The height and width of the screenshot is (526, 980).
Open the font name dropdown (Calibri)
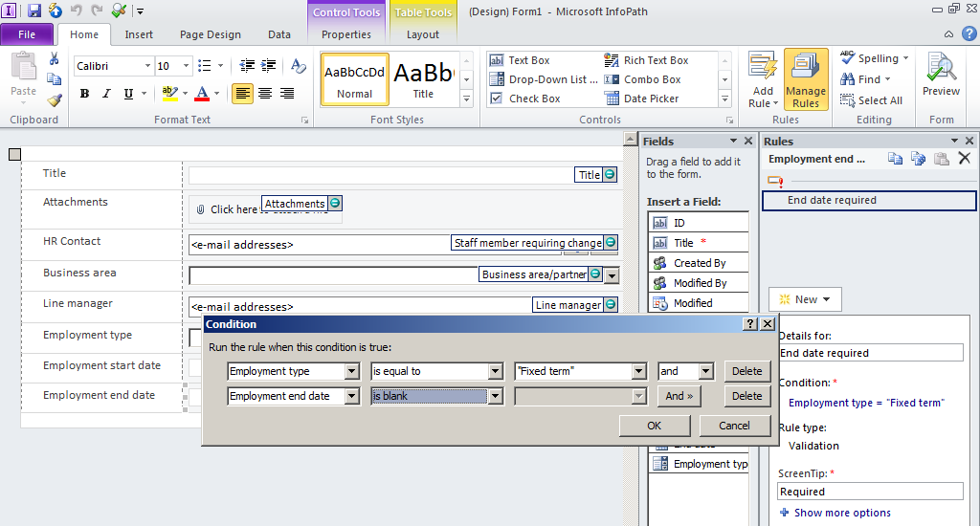click(147, 66)
